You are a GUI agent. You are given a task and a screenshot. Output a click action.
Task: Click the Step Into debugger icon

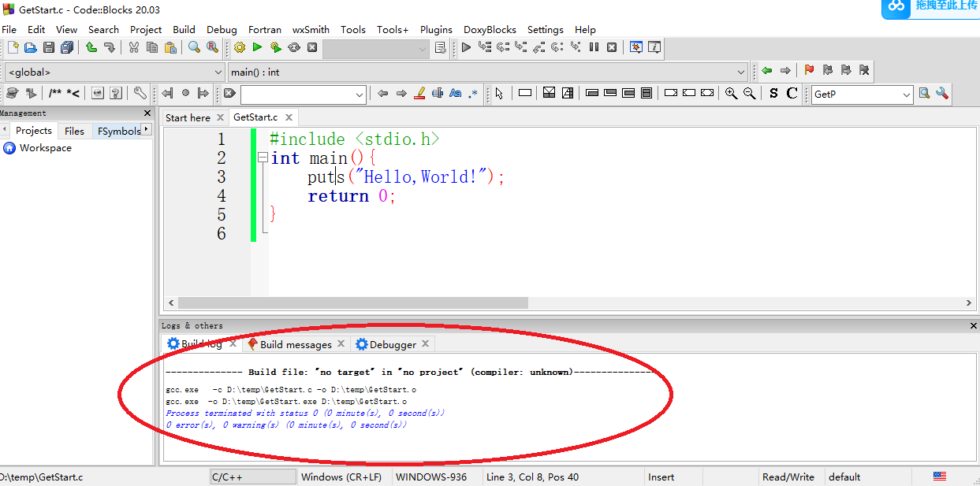point(521,46)
